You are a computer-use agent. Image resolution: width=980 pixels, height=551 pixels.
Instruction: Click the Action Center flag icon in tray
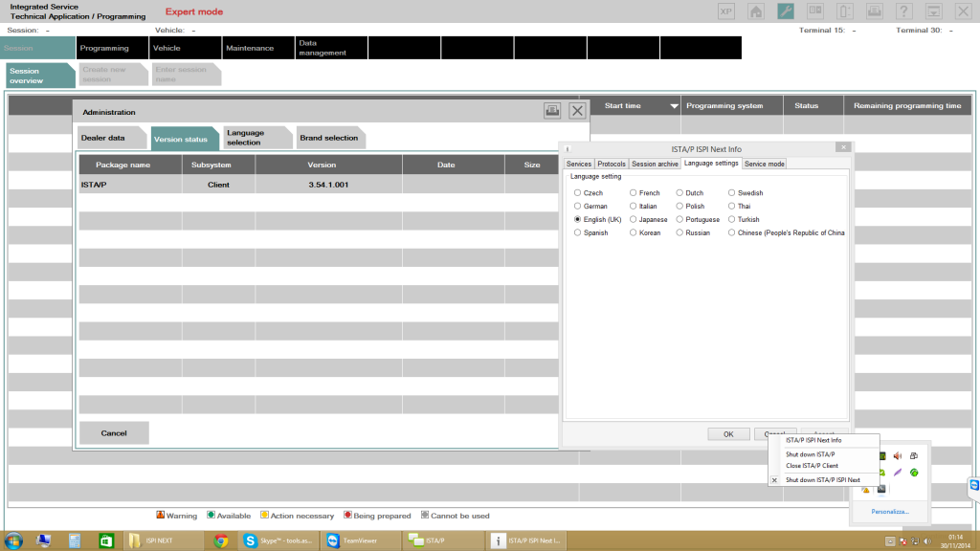pos(903,541)
